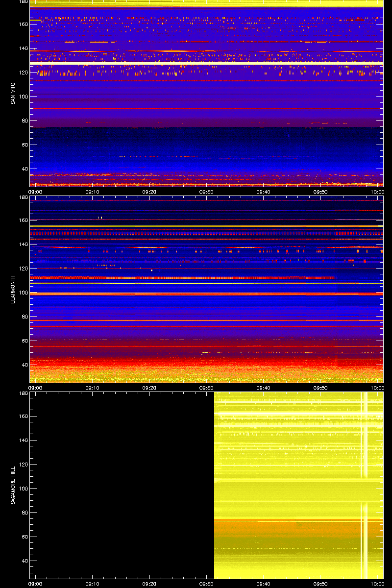Click the 09:00 label under Learmonth panel
The image size is (392, 588).
click(x=35, y=388)
